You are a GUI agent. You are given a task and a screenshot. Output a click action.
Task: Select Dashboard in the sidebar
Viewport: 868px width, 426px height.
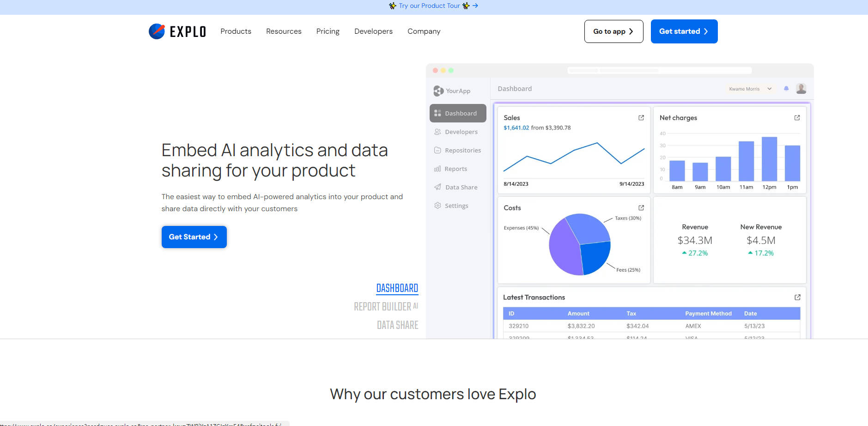[461, 113]
